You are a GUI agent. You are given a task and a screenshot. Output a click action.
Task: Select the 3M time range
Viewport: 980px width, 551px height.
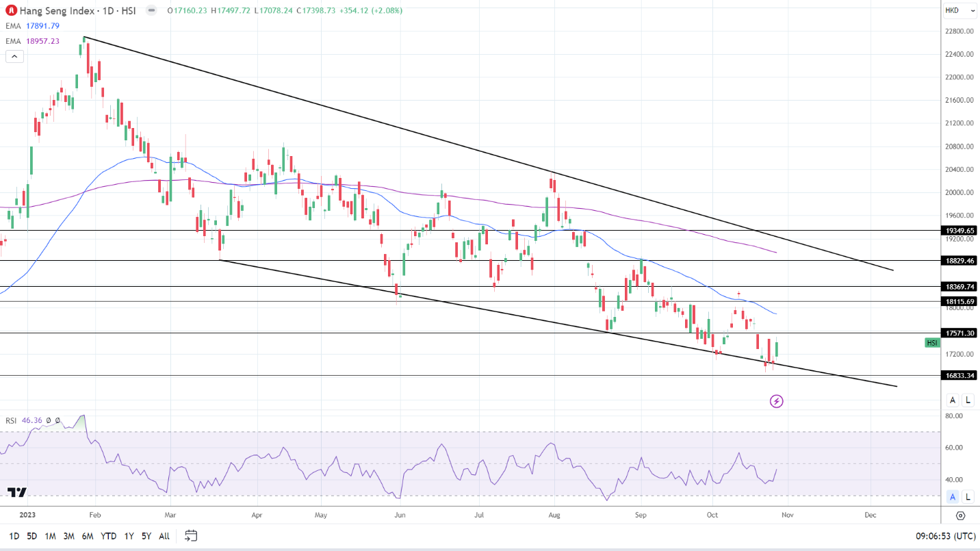coord(69,536)
